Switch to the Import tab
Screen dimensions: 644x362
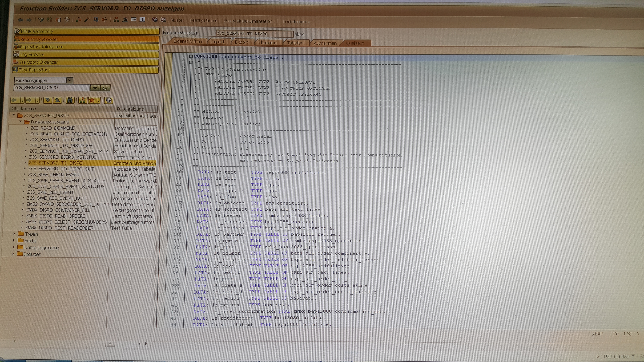click(x=217, y=42)
